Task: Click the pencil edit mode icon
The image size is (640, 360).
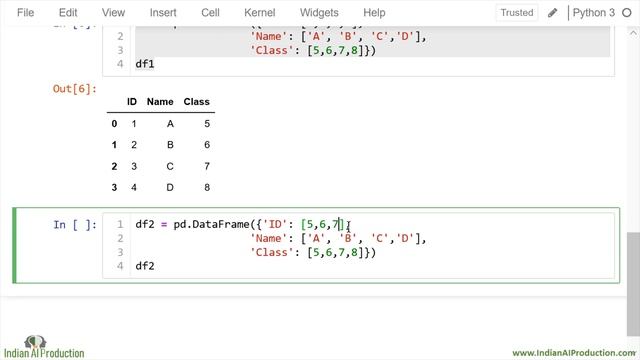Action: point(552,13)
